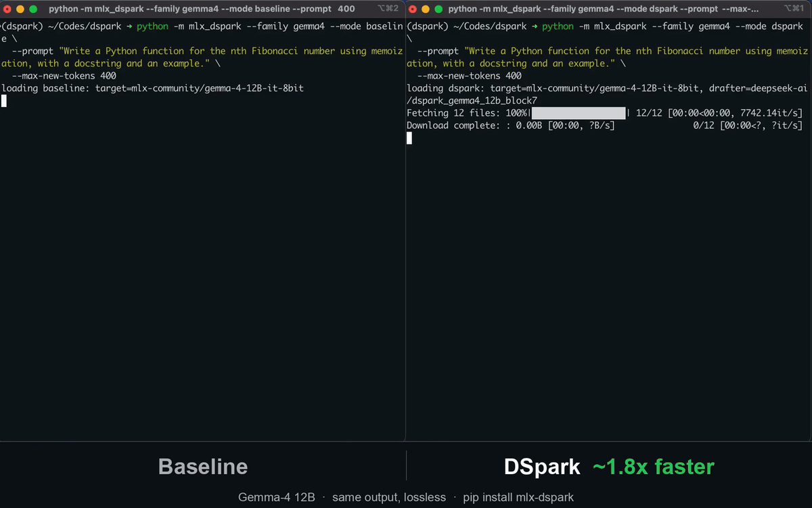Click the '(dspark) ~/Codes/dspark' prompt in left terminal

62,26
